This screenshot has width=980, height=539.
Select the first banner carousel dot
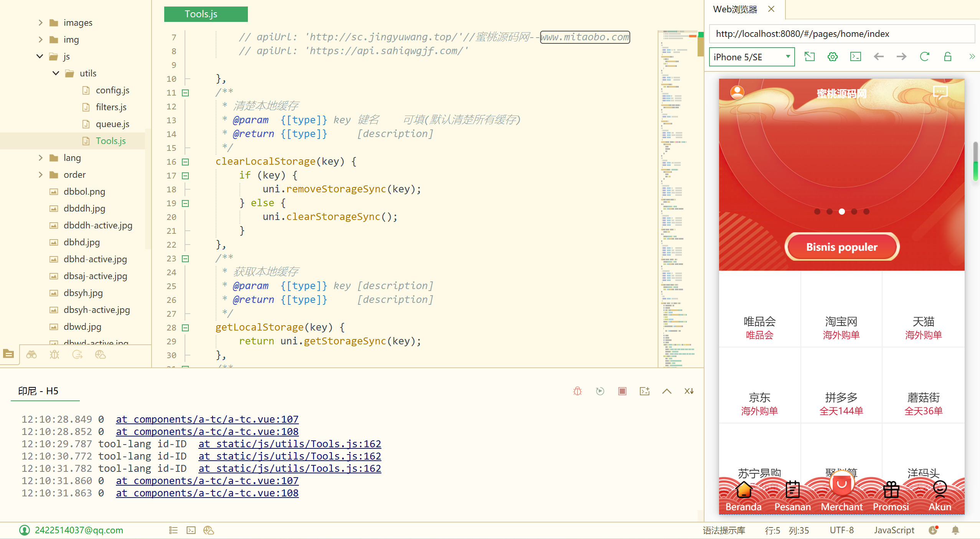pyautogui.click(x=817, y=212)
